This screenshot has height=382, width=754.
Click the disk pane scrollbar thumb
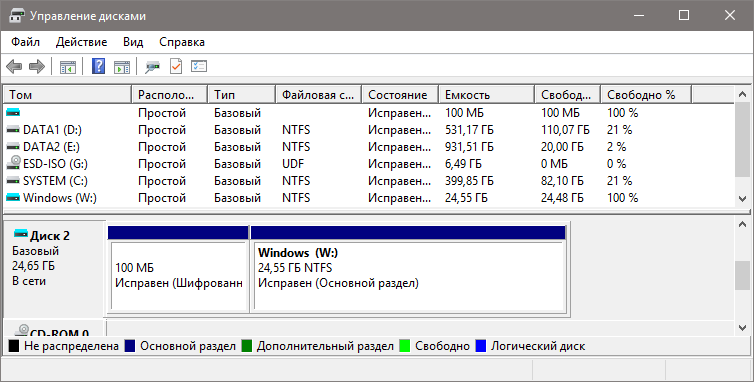(742, 275)
